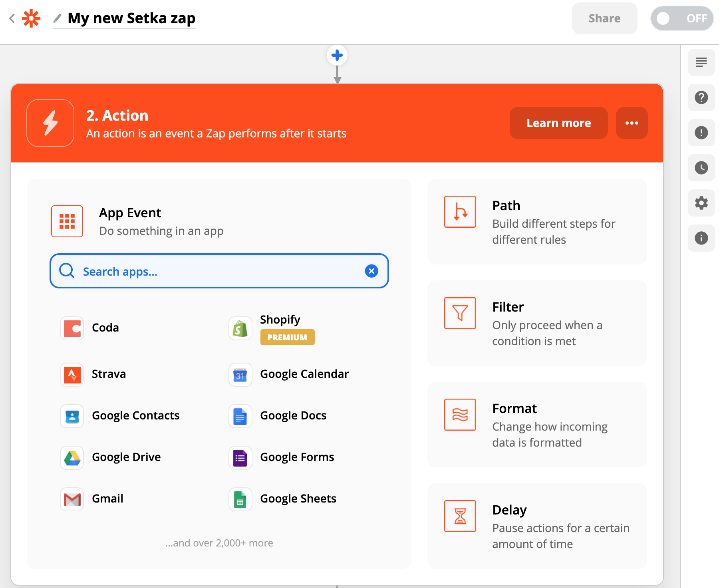This screenshot has height=588, width=719.
Task: Select Google Sheets app name
Action: pyautogui.click(x=298, y=499)
